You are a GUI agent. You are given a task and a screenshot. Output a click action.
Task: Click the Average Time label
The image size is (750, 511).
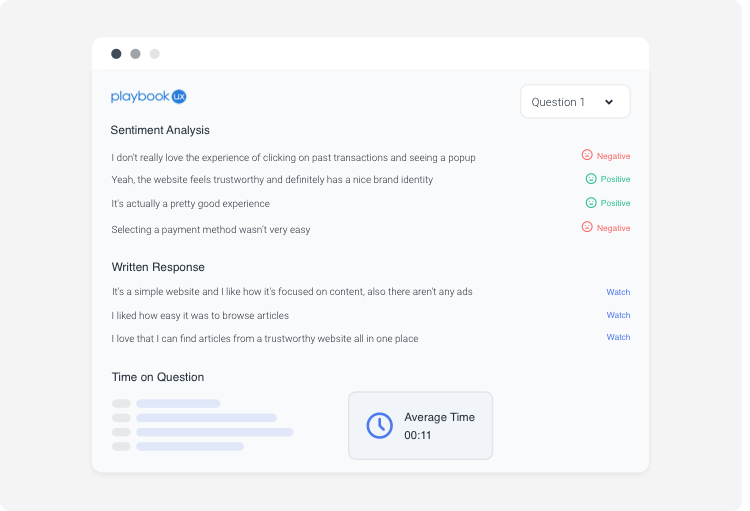439,417
